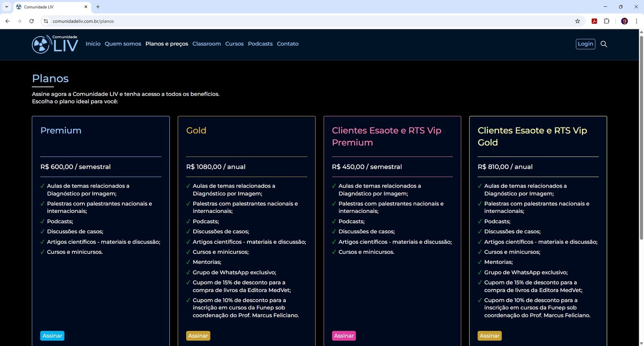Open the Chrome profile avatar

(x=625, y=21)
